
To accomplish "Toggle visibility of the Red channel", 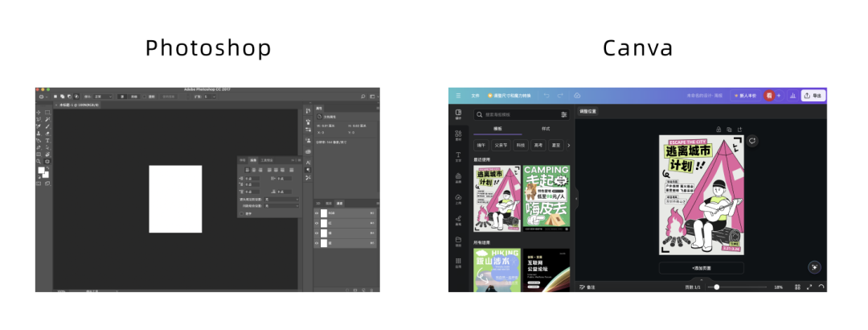I will click(x=317, y=223).
